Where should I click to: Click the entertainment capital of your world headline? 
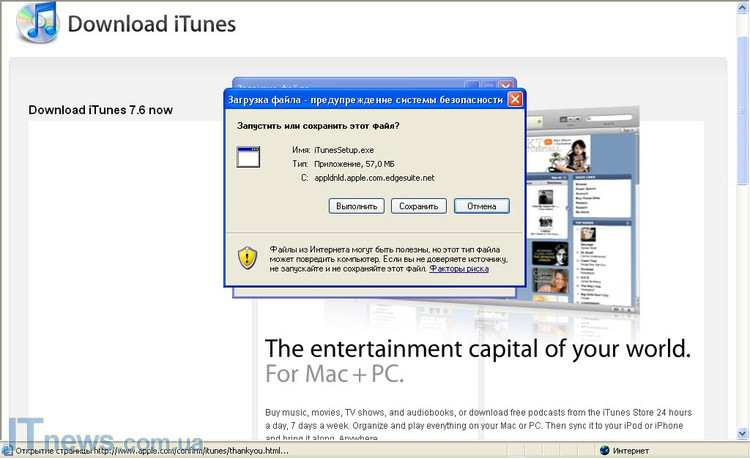tap(478, 350)
